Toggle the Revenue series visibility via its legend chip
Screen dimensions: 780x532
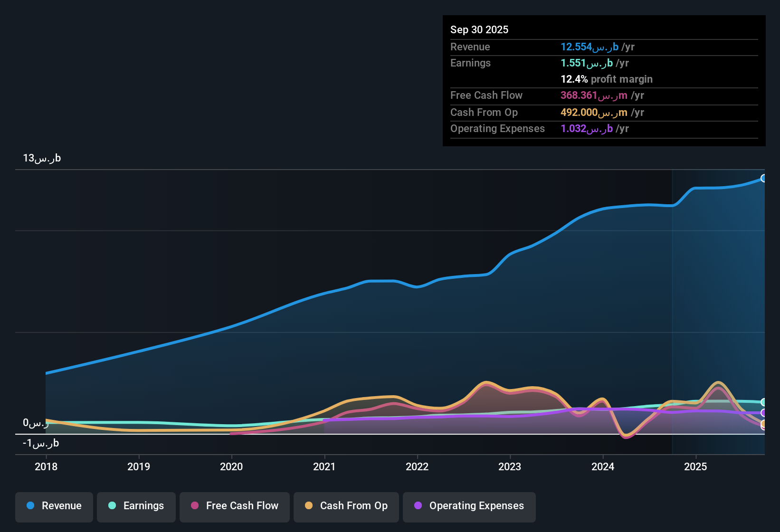pyautogui.click(x=54, y=506)
